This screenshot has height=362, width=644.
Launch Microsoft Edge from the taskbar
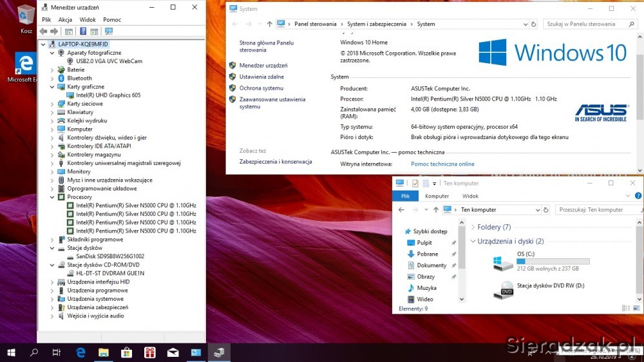click(80, 352)
